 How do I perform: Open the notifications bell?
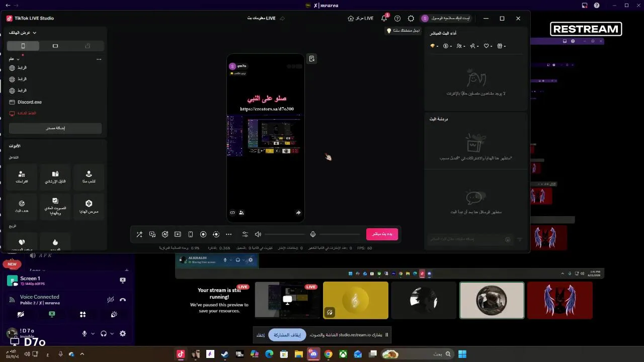click(384, 18)
